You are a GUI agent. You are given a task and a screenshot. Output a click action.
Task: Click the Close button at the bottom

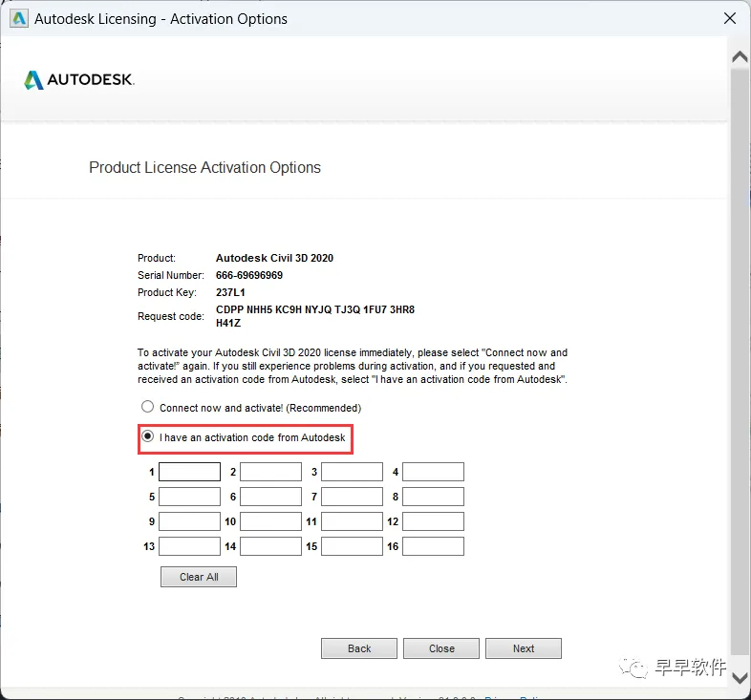441,648
